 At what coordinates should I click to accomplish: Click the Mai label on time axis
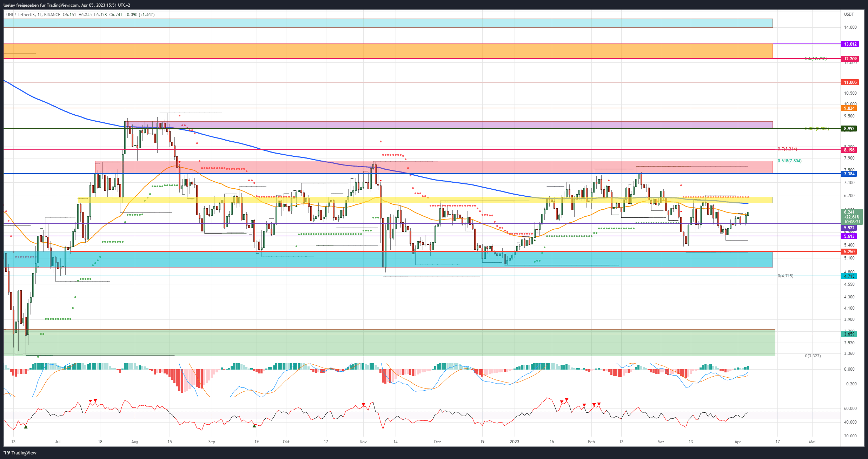pyautogui.click(x=812, y=442)
